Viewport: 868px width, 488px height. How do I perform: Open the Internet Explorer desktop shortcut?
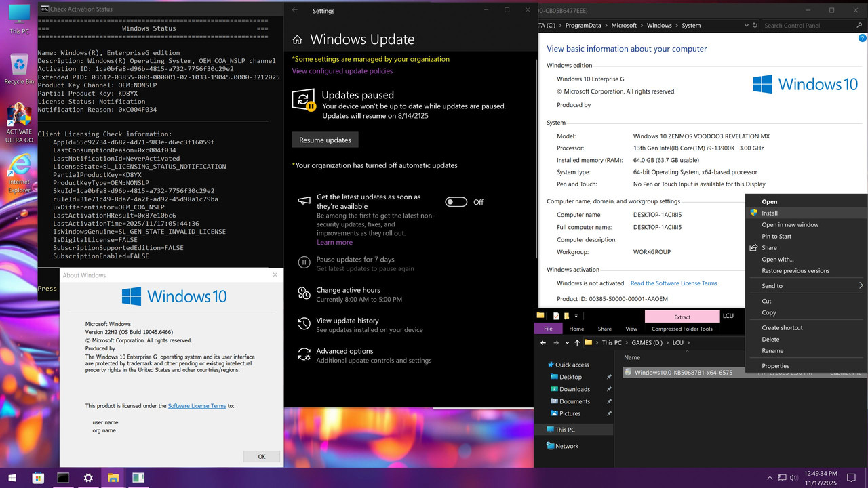[19, 174]
